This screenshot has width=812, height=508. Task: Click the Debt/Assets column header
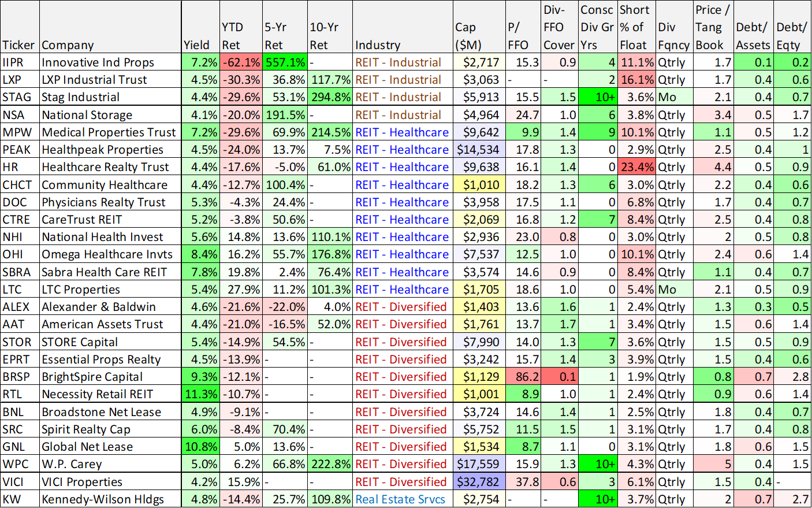[x=754, y=27]
